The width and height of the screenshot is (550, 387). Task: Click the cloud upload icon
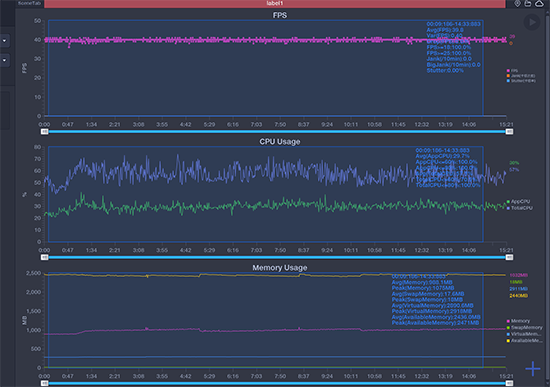[x=539, y=4]
